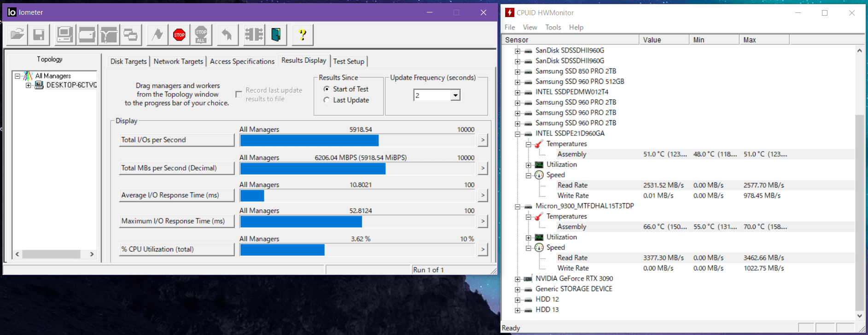Select the DESKTOP-6CTVG manager computer icon

coord(39,85)
